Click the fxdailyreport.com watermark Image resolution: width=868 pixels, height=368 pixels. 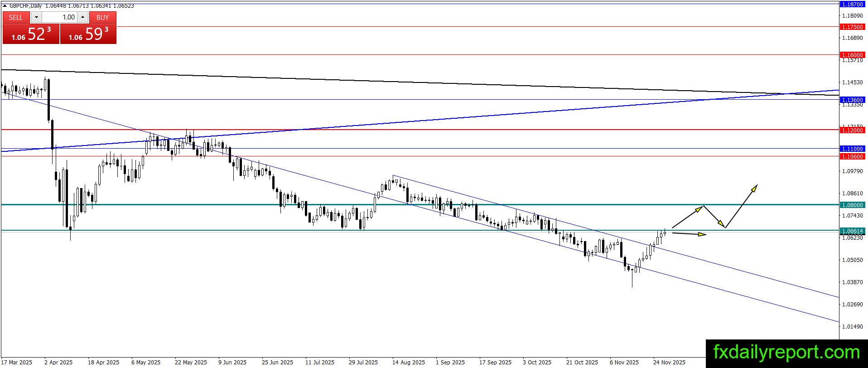click(x=786, y=352)
